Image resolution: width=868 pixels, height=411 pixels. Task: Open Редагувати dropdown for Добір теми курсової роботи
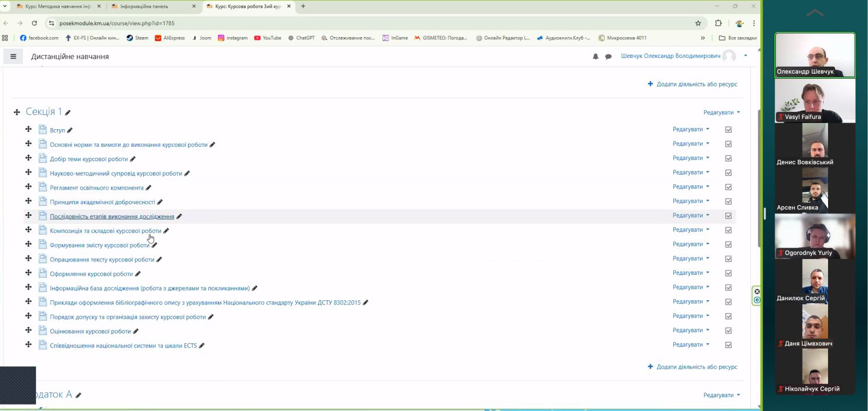click(691, 158)
